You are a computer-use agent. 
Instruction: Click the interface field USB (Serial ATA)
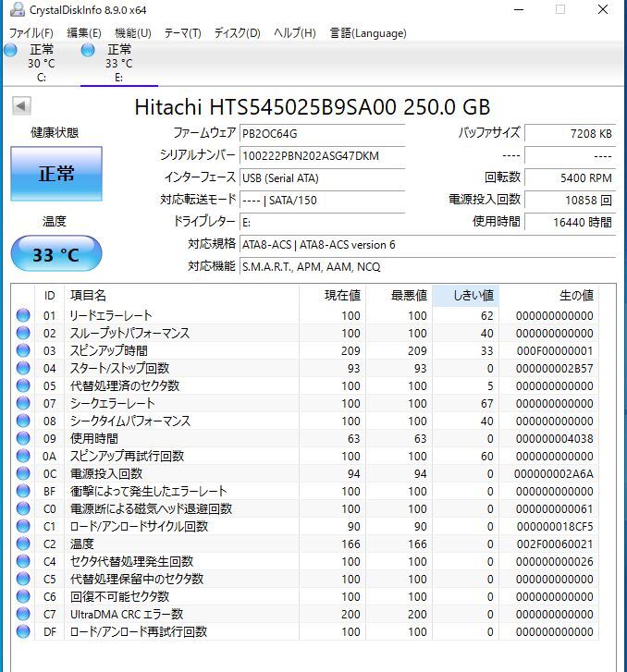tap(322, 178)
